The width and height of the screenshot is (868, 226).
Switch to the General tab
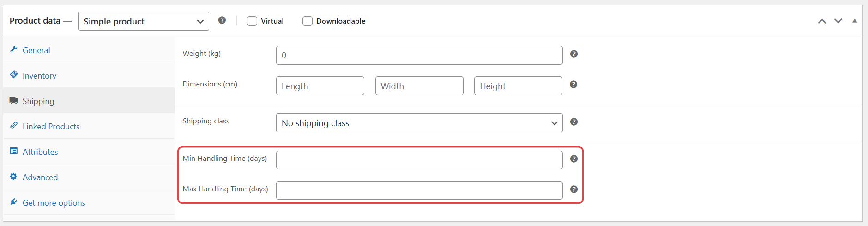(x=36, y=50)
